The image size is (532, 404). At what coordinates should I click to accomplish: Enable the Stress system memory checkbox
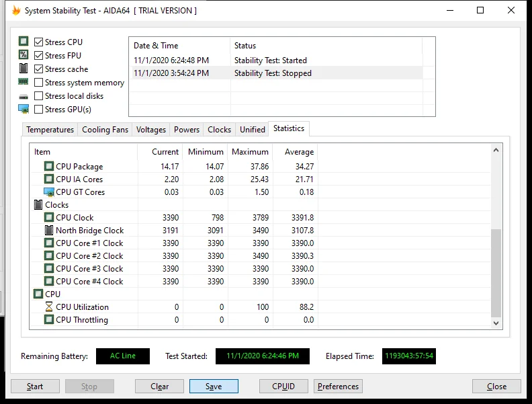pyautogui.click(x=39, y=83)
